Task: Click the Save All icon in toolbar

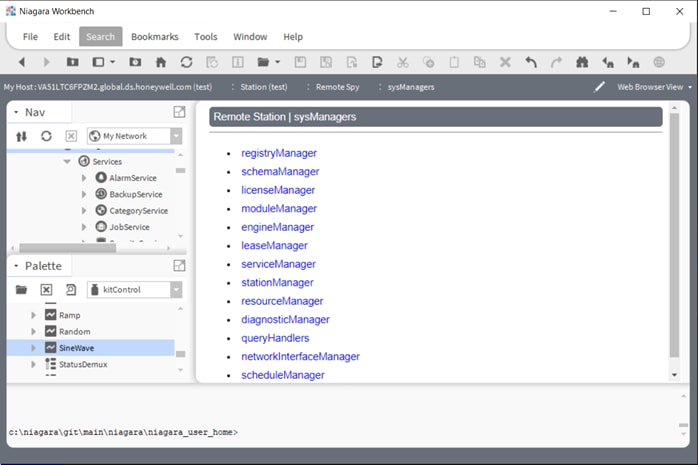Action: pyautogui.click(x=326, y=62)
